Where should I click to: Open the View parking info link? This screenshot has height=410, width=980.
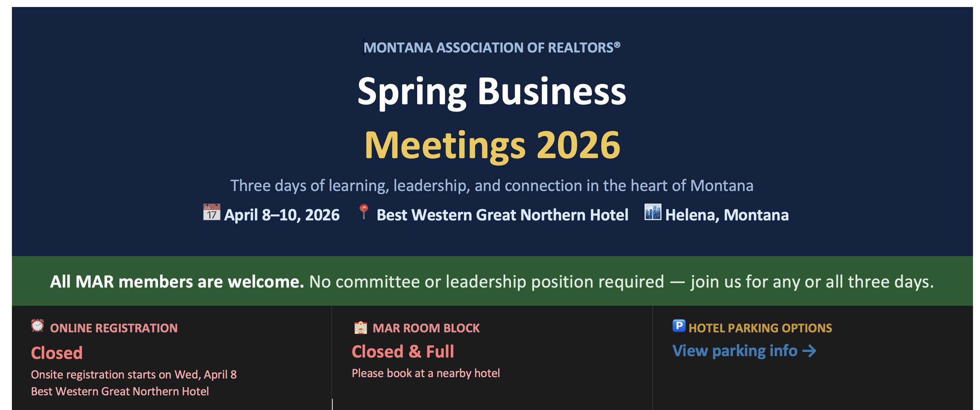coord(734,351)
